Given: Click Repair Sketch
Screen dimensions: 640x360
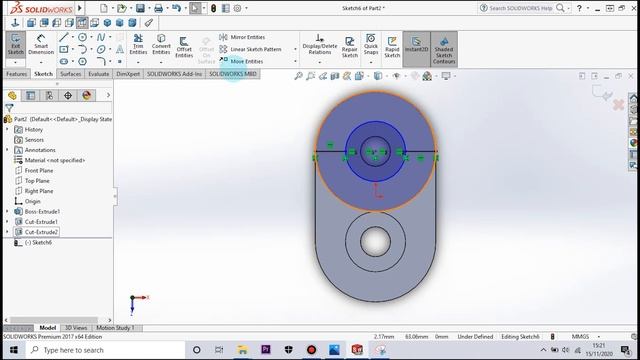Looking at the screenshot, I should click(350, 47).
